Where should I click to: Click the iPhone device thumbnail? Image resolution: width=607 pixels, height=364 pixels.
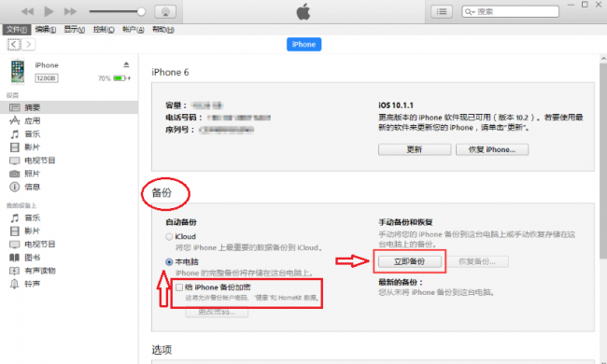point(18,72)
